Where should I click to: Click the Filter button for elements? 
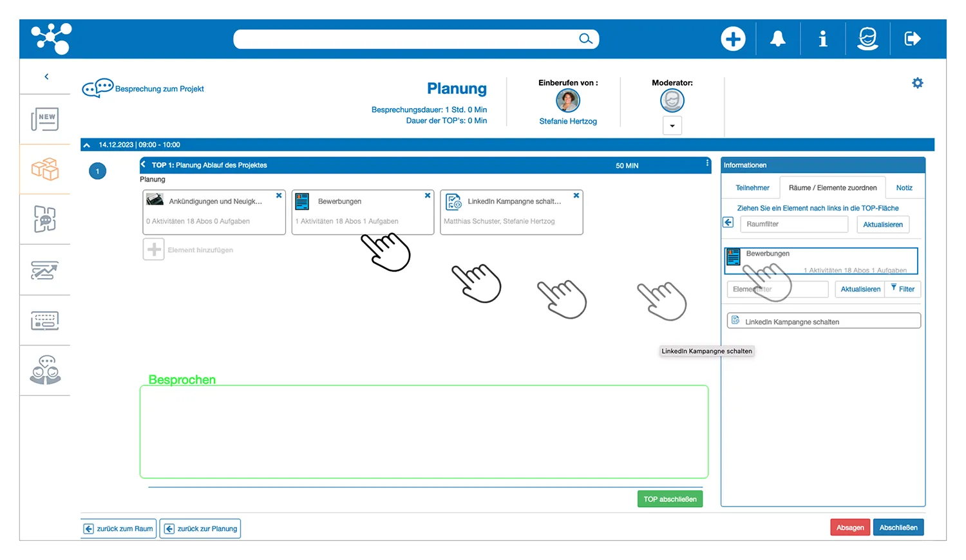pyautogui.click(x=903, y=289)
